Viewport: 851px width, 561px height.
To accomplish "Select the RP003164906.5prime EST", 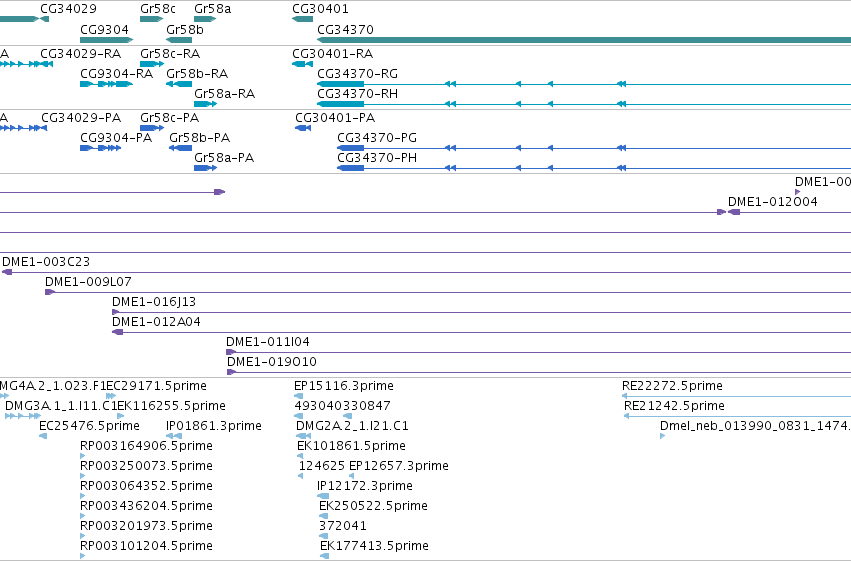I will [x=146, y=447].
